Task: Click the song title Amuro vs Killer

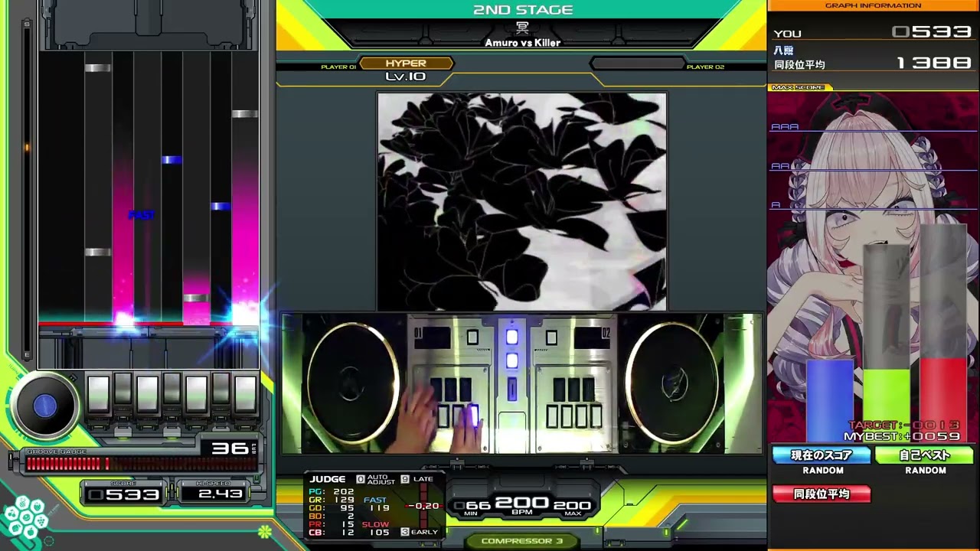Action: click(523, 43)
